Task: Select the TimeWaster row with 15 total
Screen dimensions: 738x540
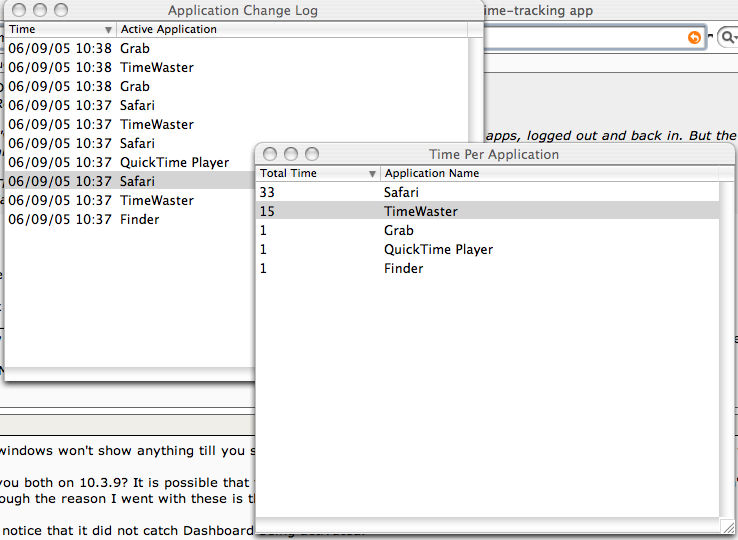Action: pos(488,211)
